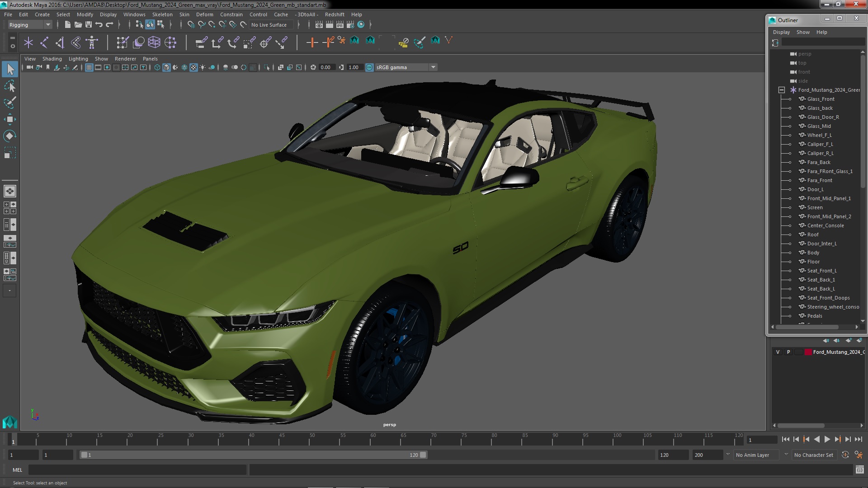This screenshot has width=868, height=488.
Task: Click the orange Set Key plus icon
Action: tap(312, 43)
